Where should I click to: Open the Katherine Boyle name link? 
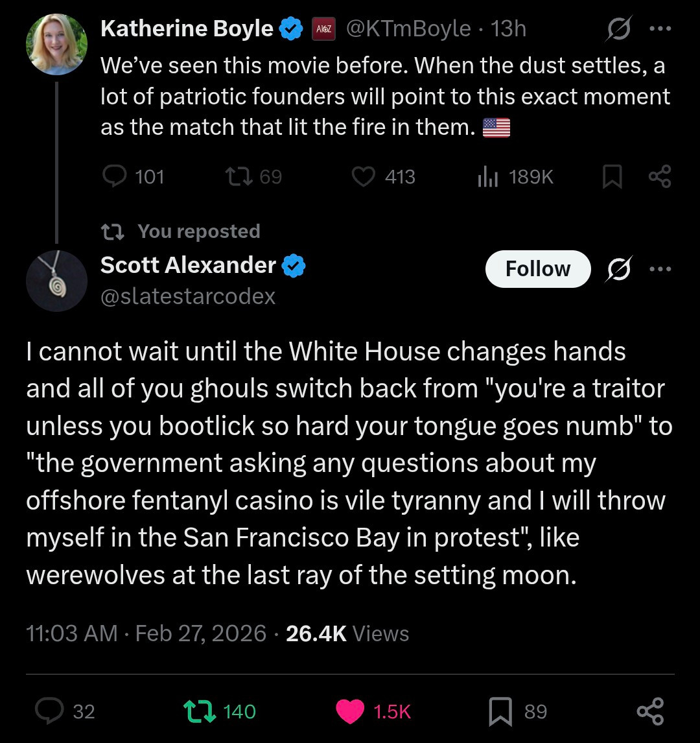187,29
